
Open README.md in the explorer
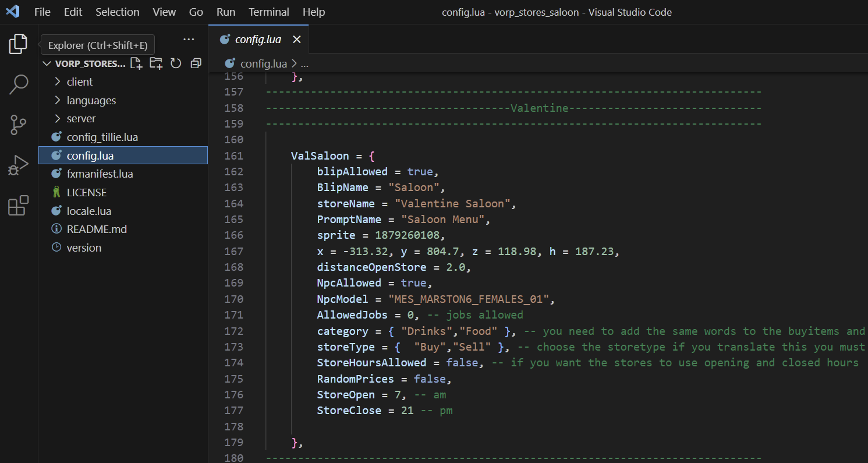pyautogui.click(x=123, y=229)
